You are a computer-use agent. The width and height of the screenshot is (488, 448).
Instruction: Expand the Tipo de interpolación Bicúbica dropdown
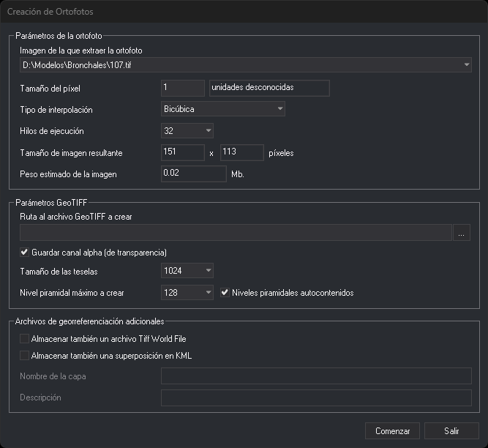coord(223,109)
